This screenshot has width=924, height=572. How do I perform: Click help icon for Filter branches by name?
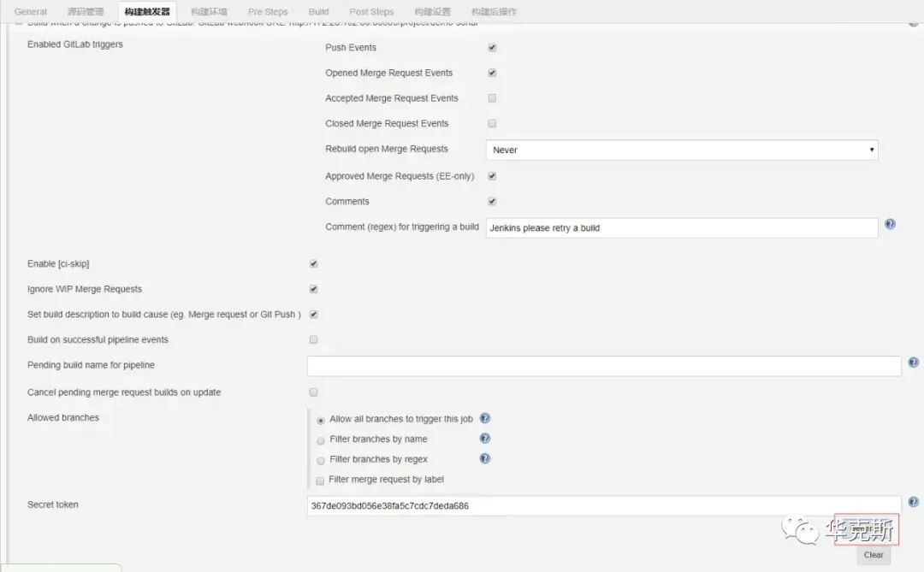[x=485, y=439]
